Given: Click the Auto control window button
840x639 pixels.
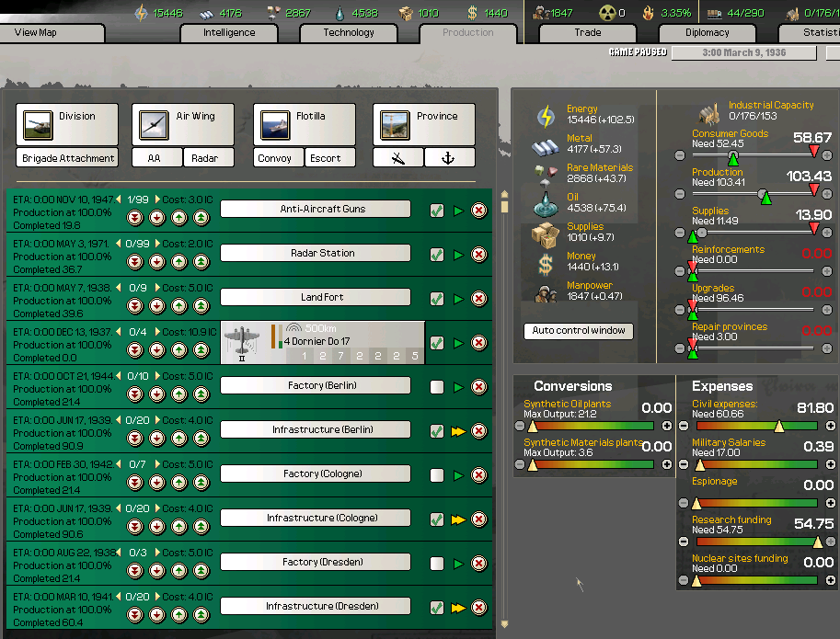Looking at the screenshot, I should click(578, 329).
